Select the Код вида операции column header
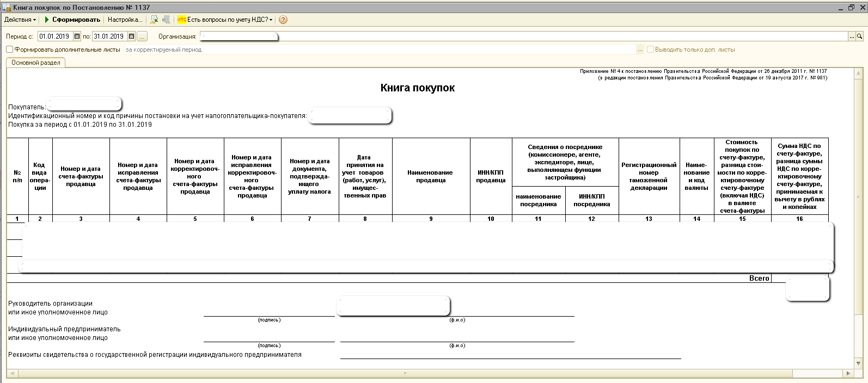868x383 pixels. click(x=40, y=176)
